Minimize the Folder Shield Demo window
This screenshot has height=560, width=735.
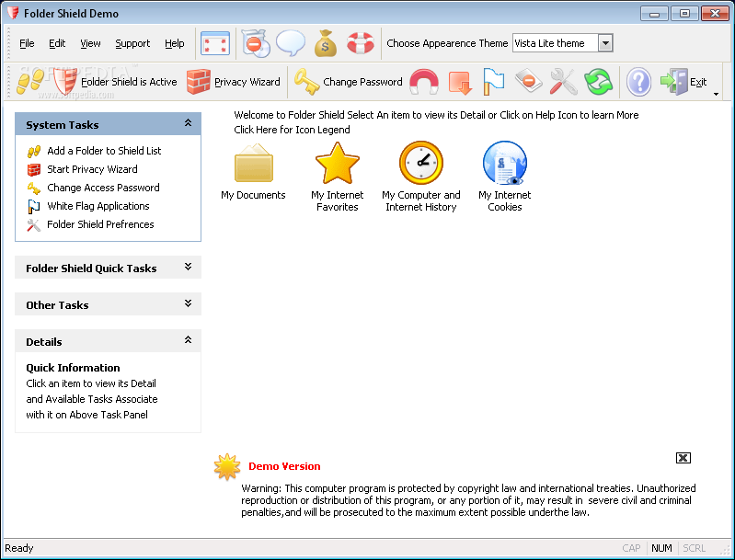point(654,14)
